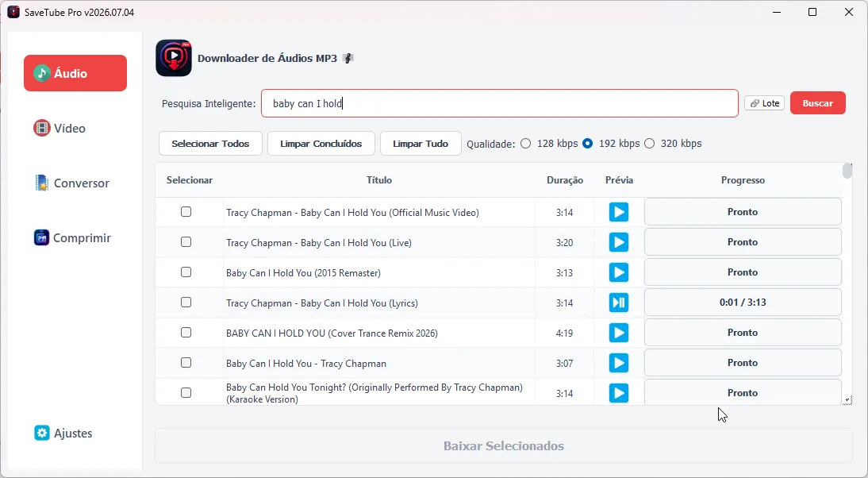Check the 2015 Remaster row checkbox
Viewport: 868px width, 478px height.
[x=186, y=272]
